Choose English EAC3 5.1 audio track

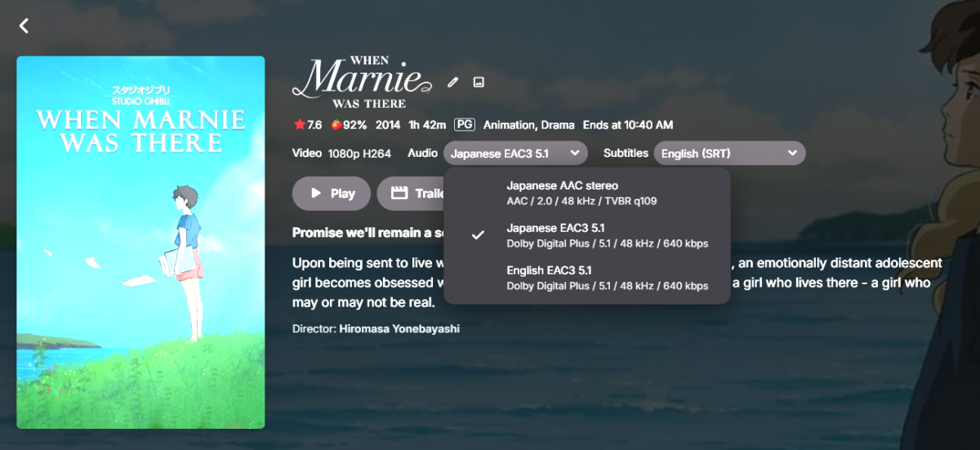click(586, 278)
